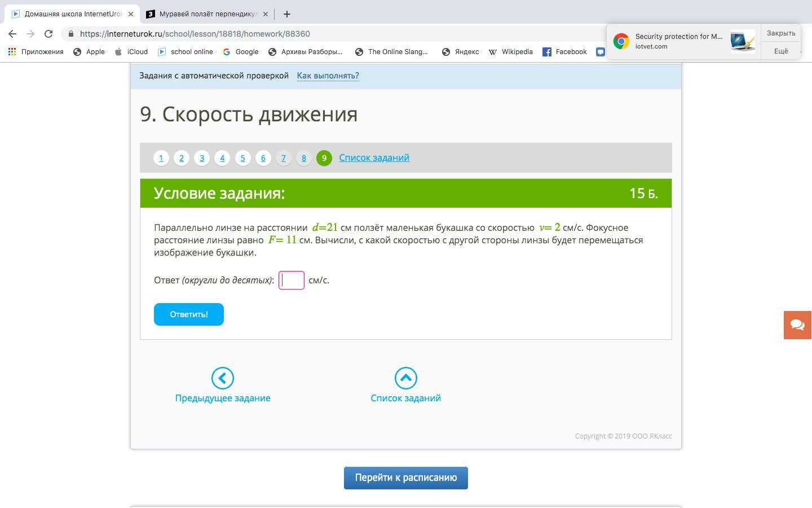Switch to the 'Муравей ползёт перпендикулярно' tab
The image size is (812, 508).
(208, 14)
